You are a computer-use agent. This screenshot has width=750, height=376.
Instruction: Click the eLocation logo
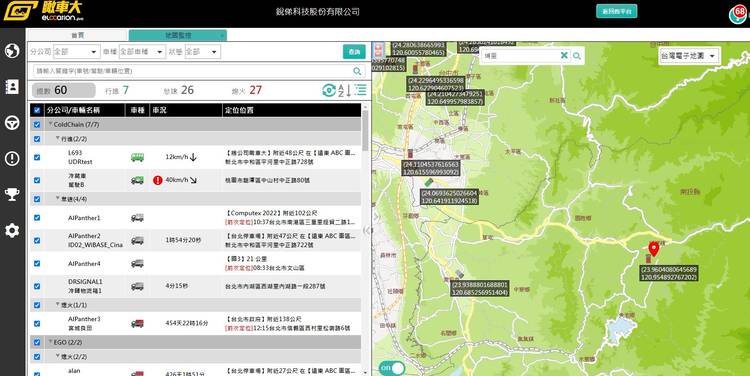click(x=43, y=11)
